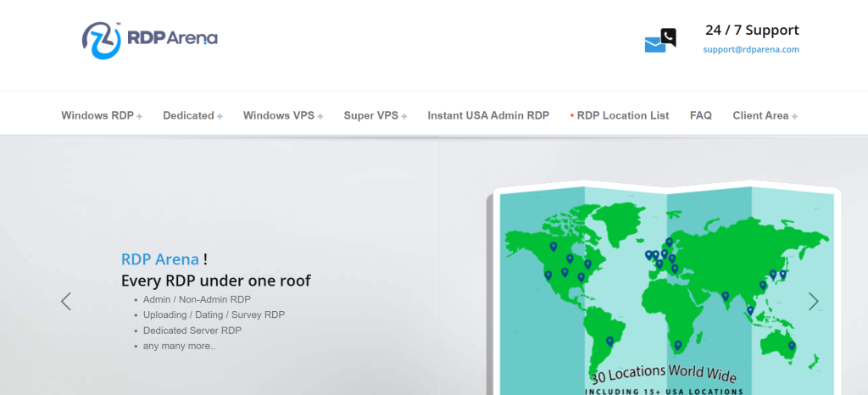Image resolution: width=868 pixels, height=395 pixels.
Task: Open the Super VPS menu
Action: tap(371, 115)
